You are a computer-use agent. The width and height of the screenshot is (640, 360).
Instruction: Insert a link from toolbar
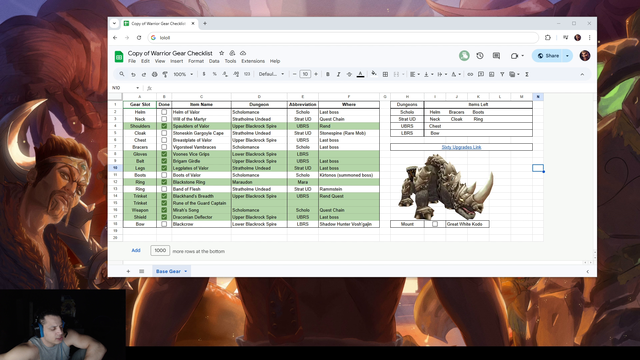tap(470, 74)
